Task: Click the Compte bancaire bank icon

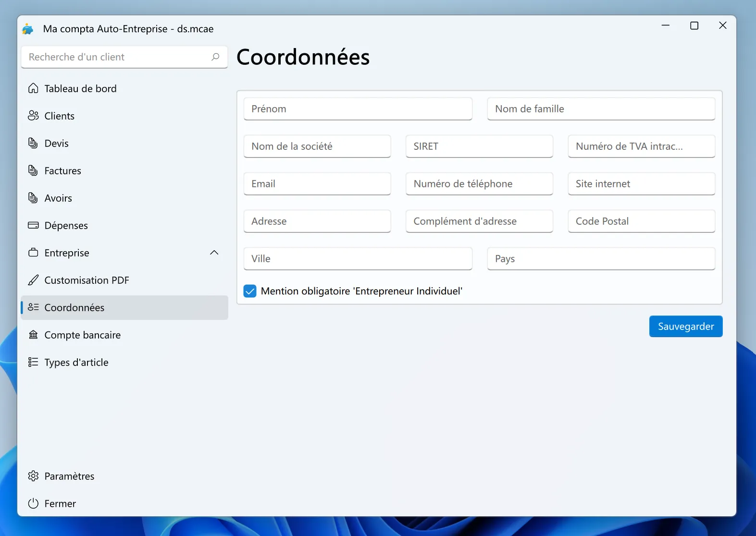Action: [x=33, y=335]
